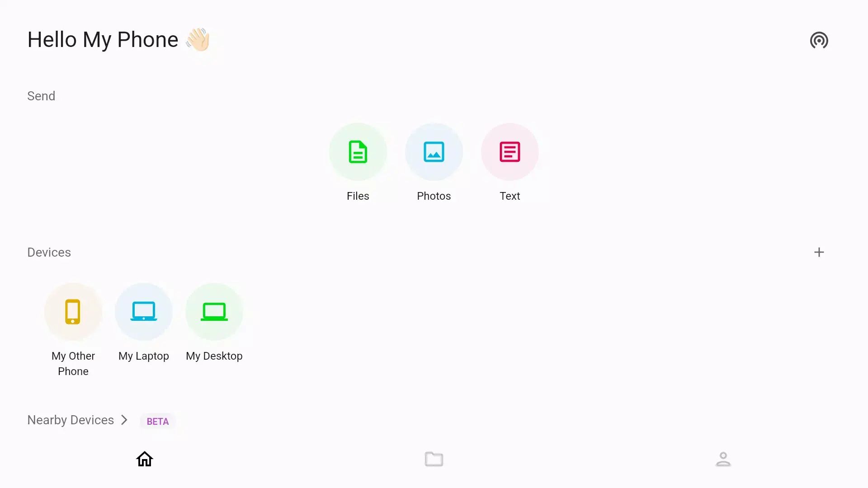Open the Home tab in bottom navigation
868x488 pixels.
(144, 459)
